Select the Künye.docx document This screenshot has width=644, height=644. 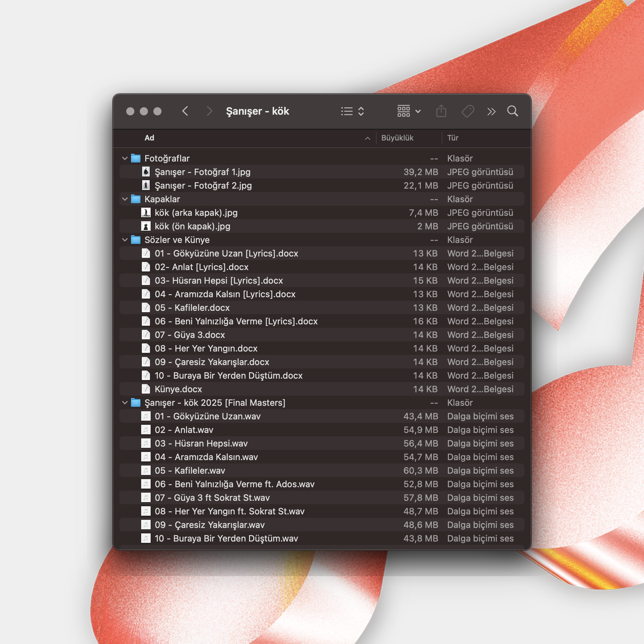pos(178,389)
